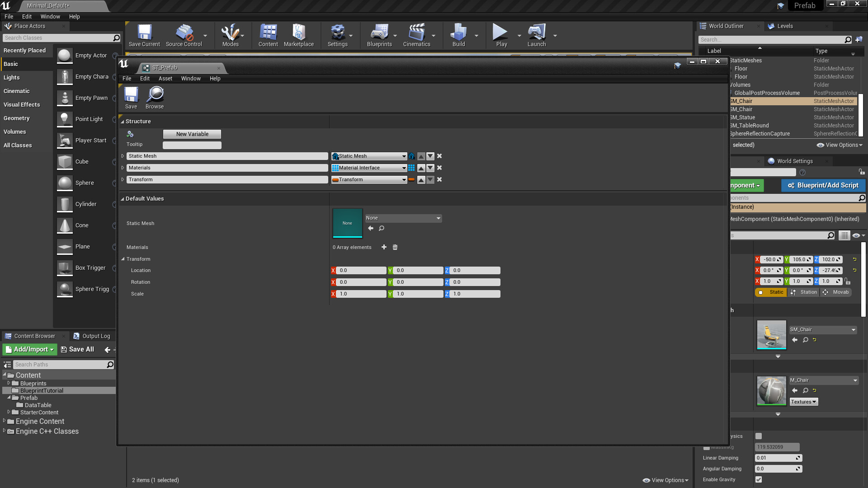The image size is (868, 488).
Task: Switch to the Output Log tab
Action: [96, 336]
